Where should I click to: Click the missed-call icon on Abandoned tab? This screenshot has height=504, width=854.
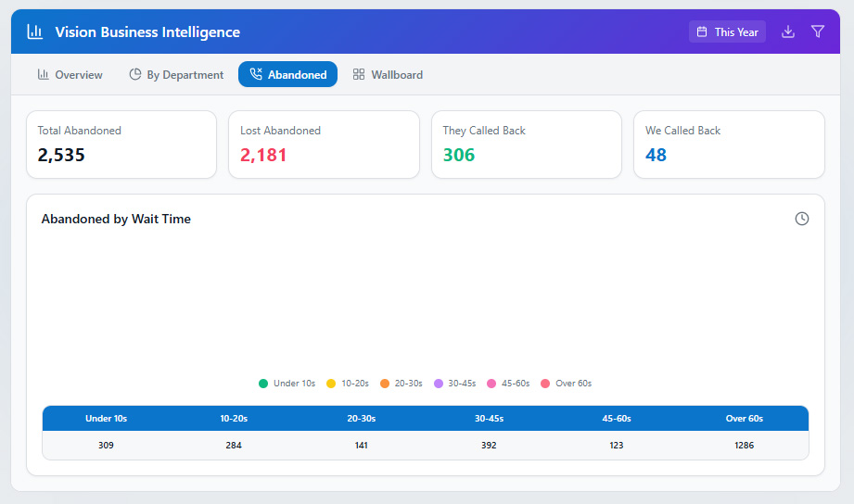[256, 74]
